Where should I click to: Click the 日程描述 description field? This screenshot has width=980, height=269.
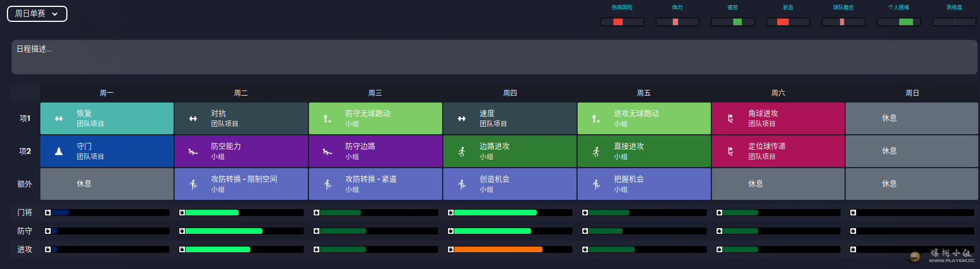click(494, 57)
